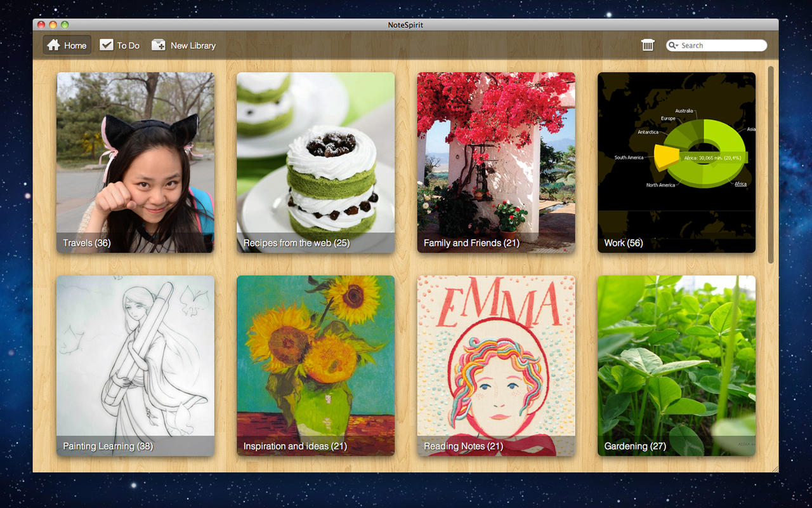Open the Family and Friends library
Screen dimensions: 812x508
click(496, 162)
